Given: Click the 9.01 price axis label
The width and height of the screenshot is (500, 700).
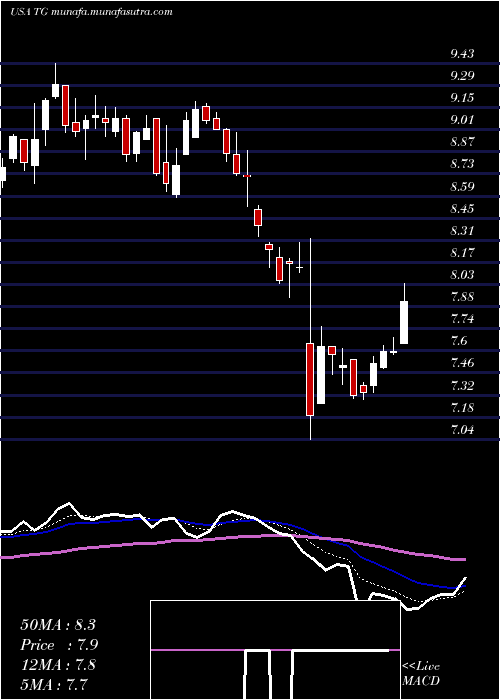Looking at the screenshot, I should tap(462, 120).
